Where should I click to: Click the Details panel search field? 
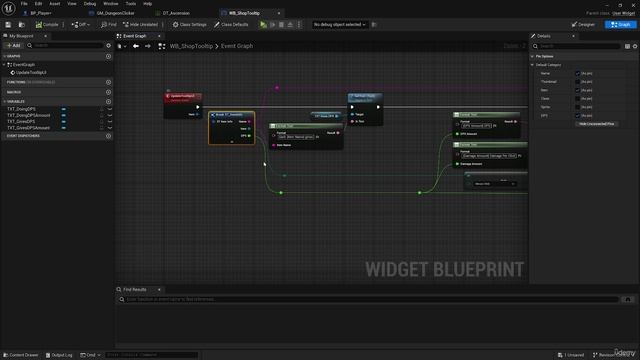click(x=577, y=47)
